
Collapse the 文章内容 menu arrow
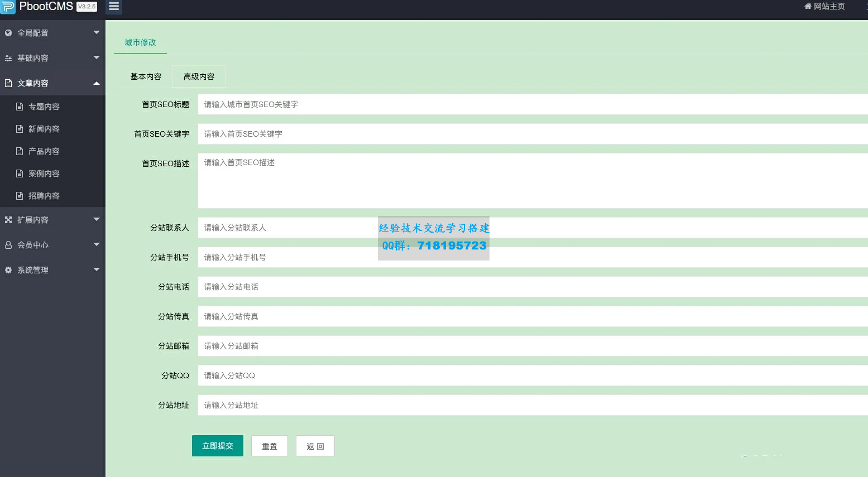pos(97,83)
